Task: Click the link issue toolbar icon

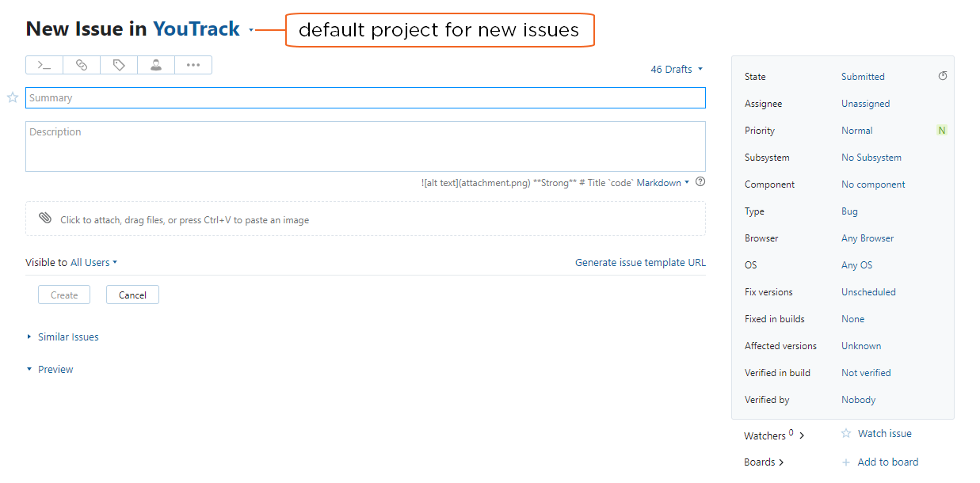Action: (82, 65)
